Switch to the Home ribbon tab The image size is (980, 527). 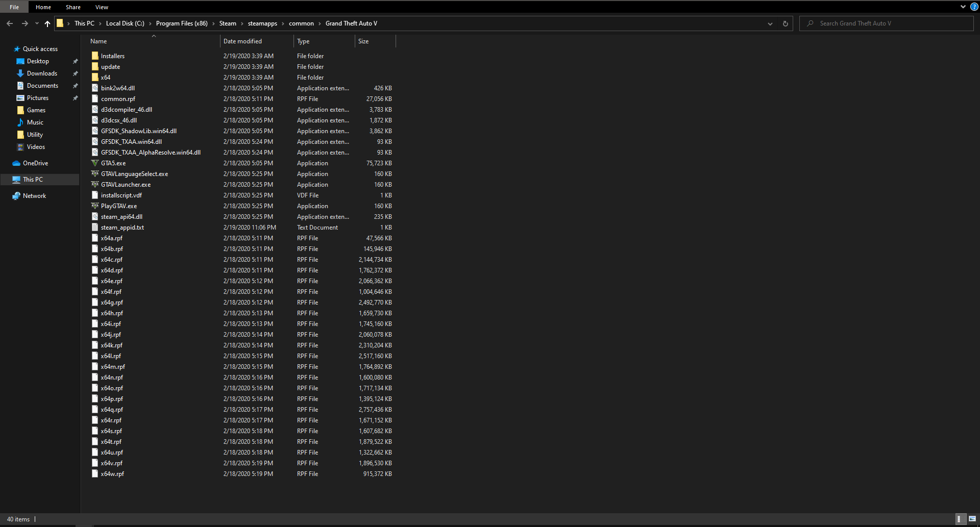[x=43, y=7]
